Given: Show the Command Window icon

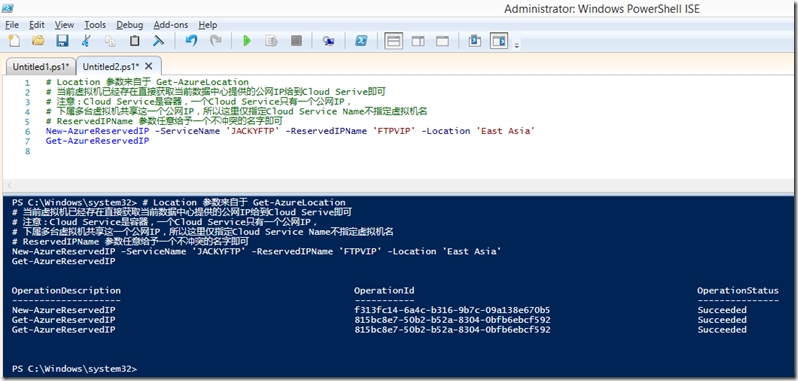Looking at the screenshot, I should [x=474, y=41].
